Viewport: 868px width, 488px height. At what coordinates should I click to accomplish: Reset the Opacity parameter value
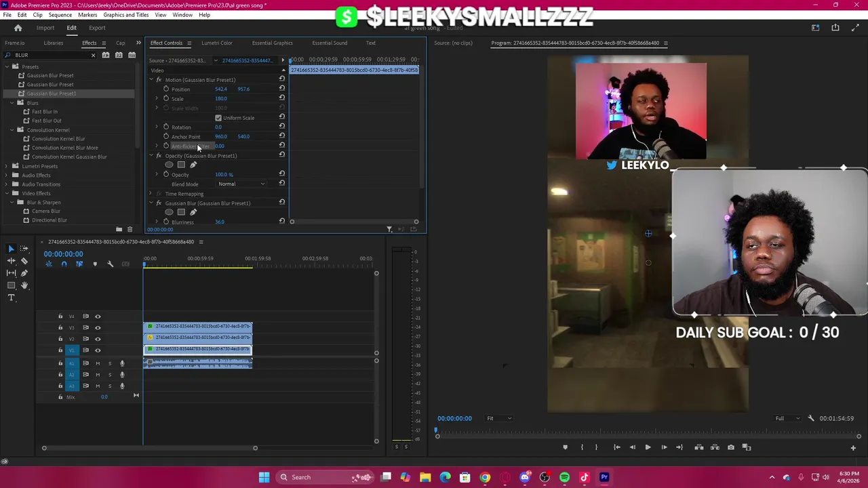[x=281, y=174]
